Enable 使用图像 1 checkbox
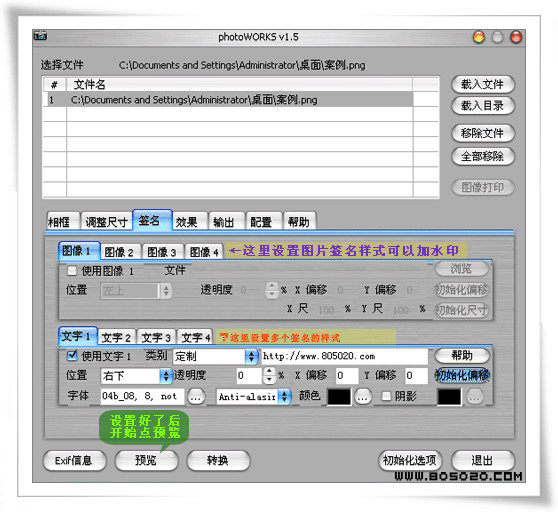Image resolution: width=558 pixels, height=512 pixels. pos(72,271)
